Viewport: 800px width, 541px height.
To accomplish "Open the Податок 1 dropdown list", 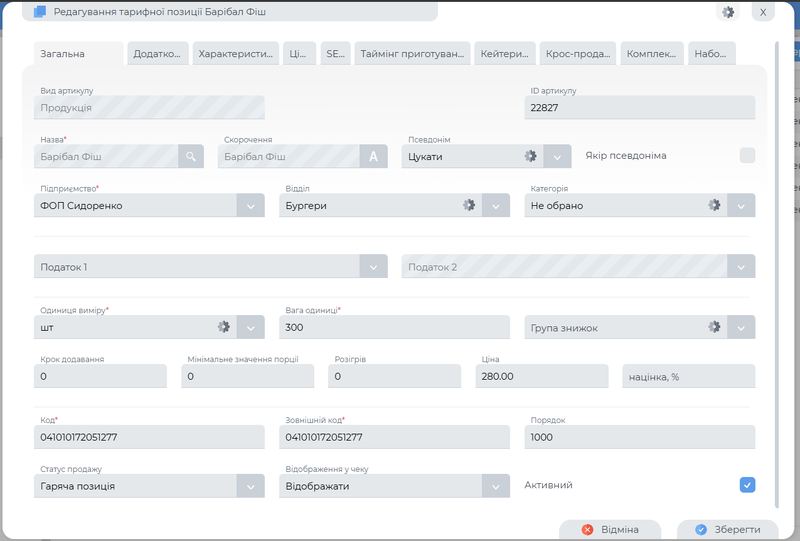I will tap(373, 267).
